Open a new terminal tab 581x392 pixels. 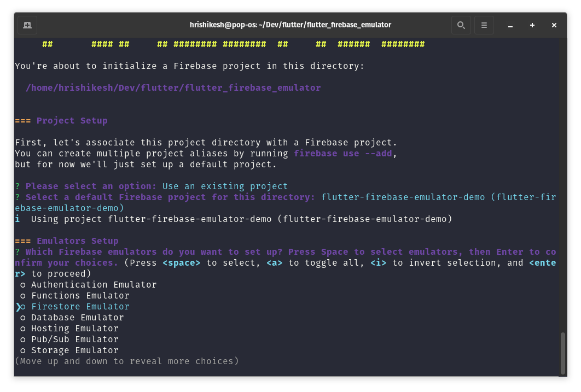click(27, 25)
